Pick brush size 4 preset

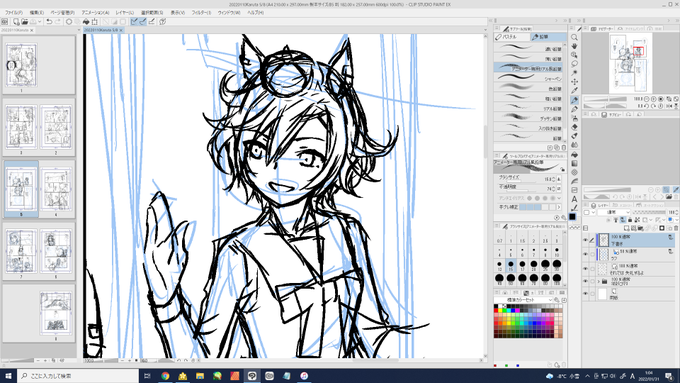[500, 252]
